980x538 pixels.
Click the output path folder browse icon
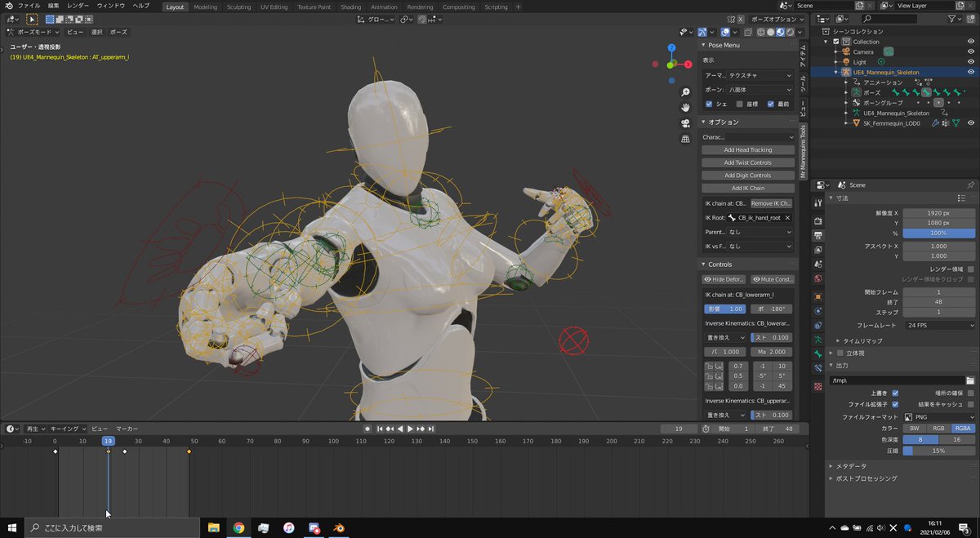[969, 380]
